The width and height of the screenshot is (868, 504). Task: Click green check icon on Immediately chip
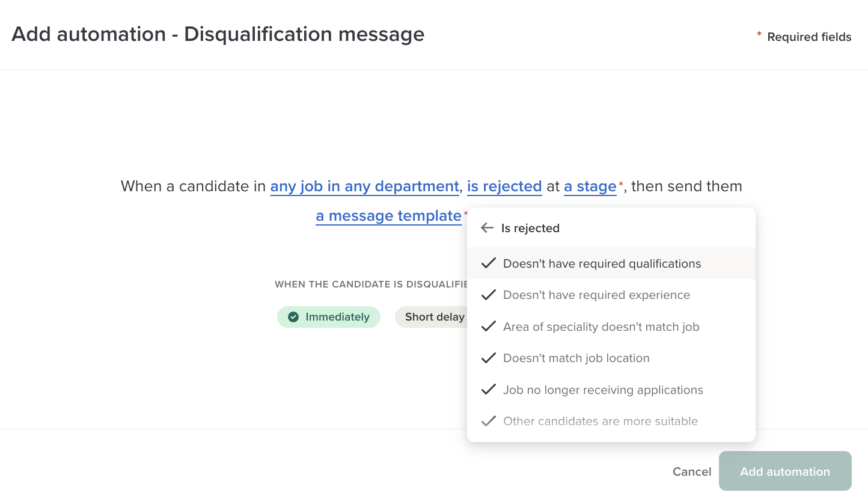coord(293,317)
